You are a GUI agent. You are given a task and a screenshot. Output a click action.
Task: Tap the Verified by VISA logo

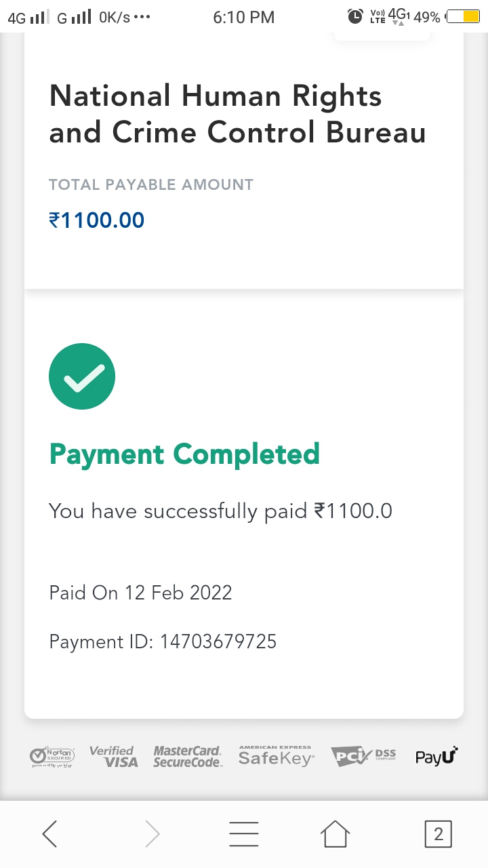114,757
